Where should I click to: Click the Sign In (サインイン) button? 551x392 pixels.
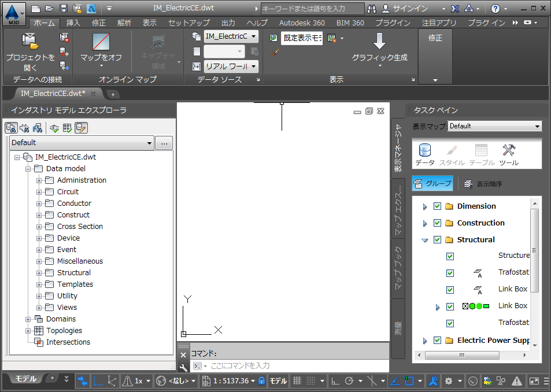405,9
